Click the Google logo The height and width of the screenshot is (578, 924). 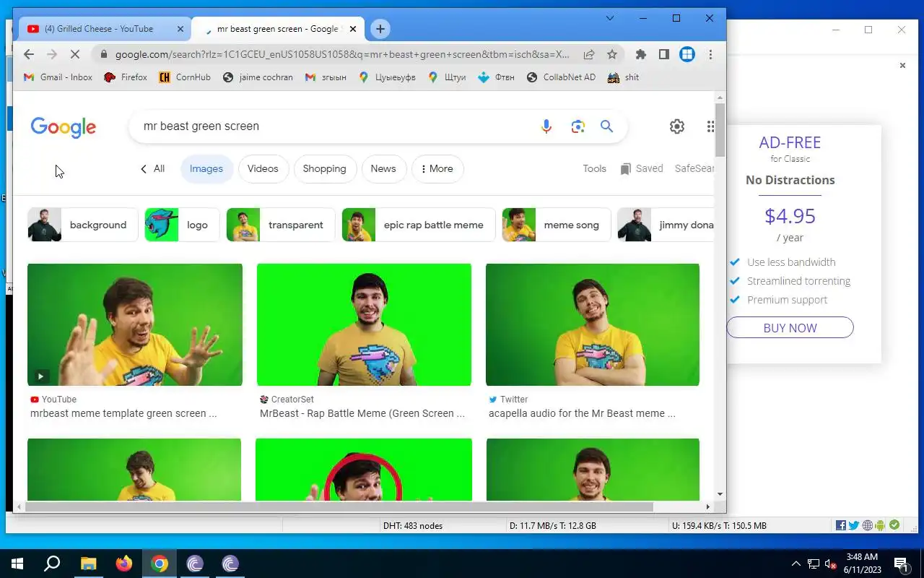click(x=64, y=127)
